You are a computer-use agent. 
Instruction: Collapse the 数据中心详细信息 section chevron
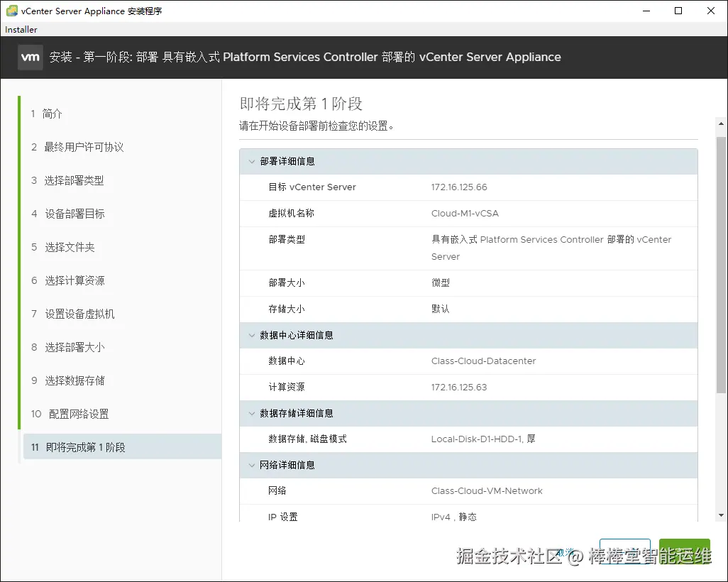[x=252, y=335]
